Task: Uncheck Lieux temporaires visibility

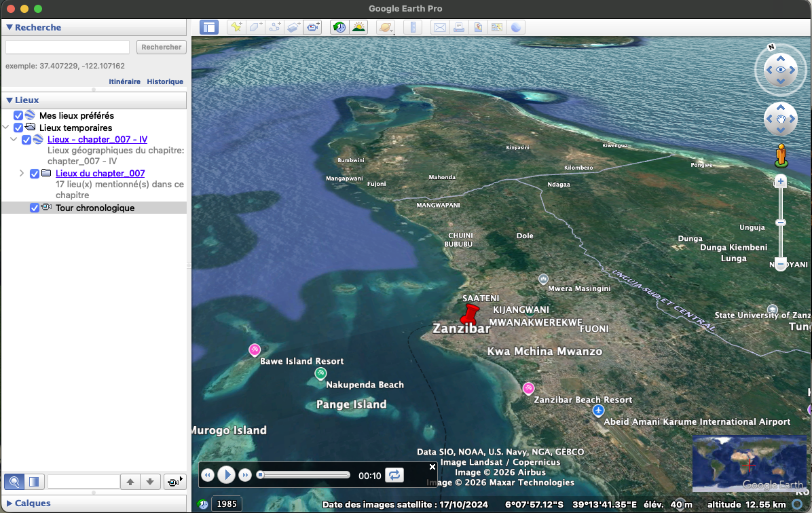Action: pyautogui.click(x=18, y=128)
